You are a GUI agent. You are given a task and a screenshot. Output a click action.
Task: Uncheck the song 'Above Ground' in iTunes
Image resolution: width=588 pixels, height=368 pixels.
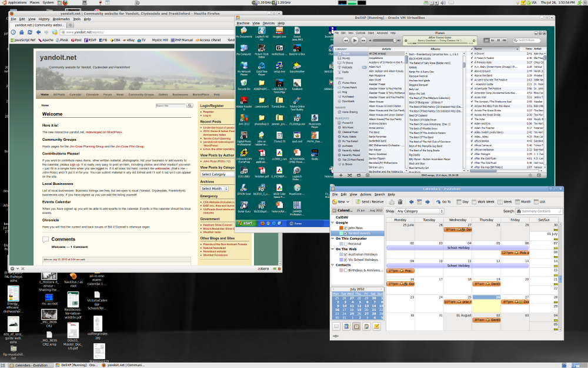point(472,71)
